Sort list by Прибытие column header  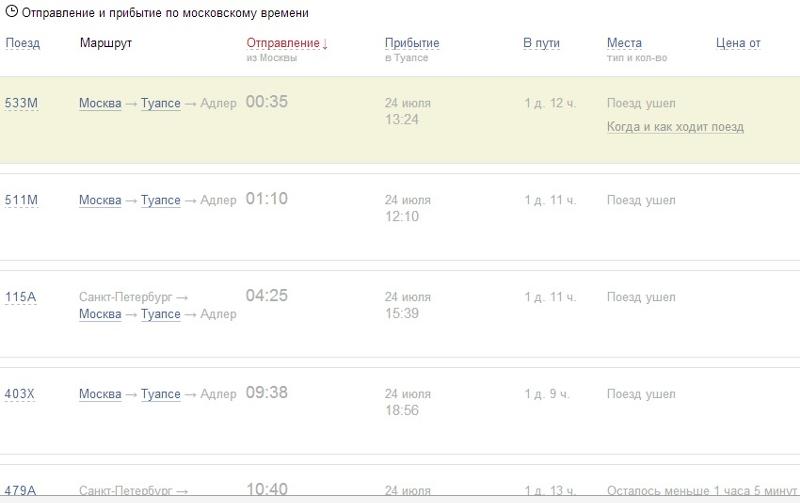(x=412, y=43)
